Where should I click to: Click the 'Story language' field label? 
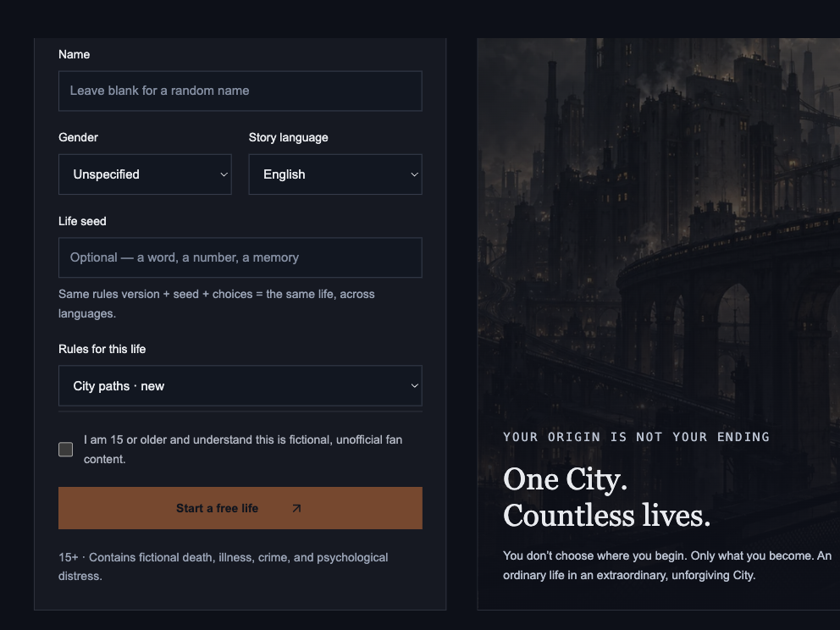288,138
